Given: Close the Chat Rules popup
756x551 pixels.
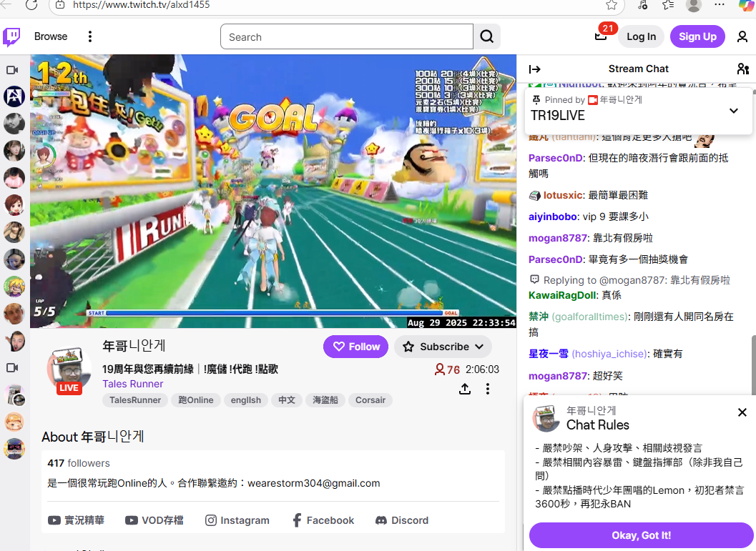Looking at the screenshot, I should [742, 412].
